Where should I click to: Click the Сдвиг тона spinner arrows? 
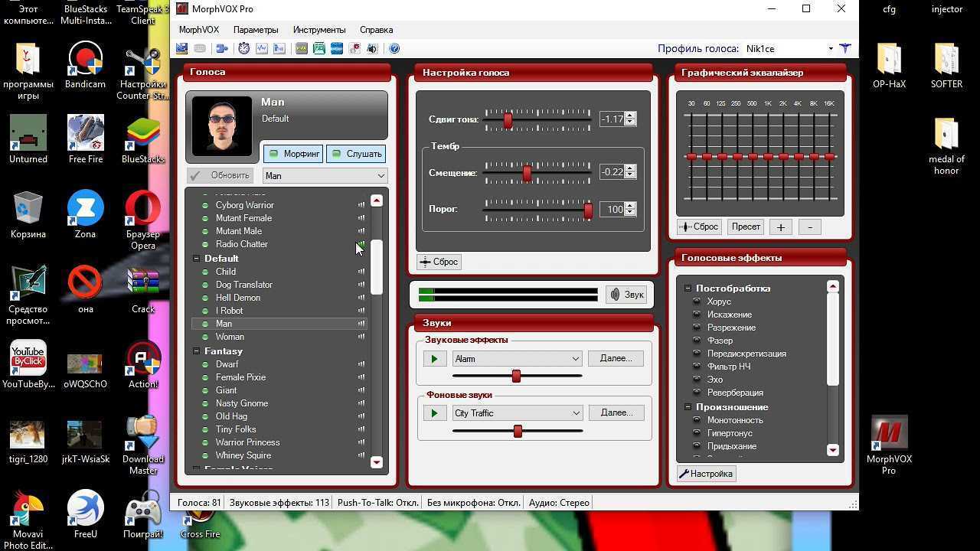click(630, 119)
